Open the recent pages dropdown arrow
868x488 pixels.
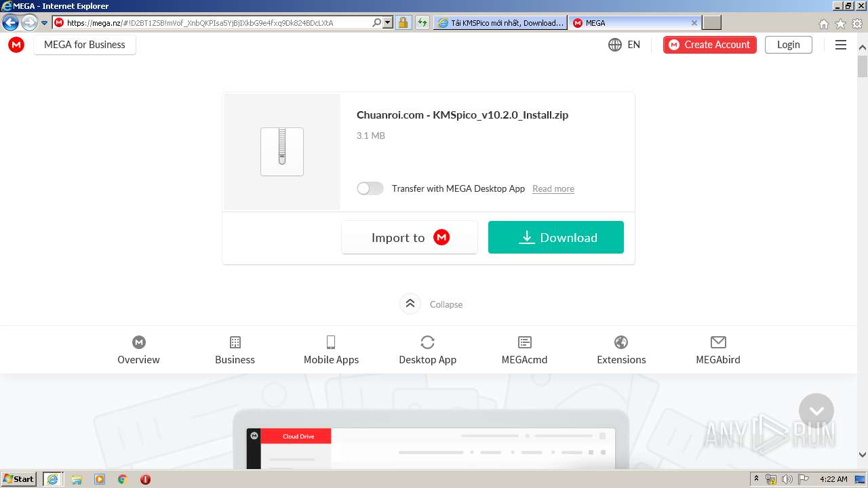click(x=45, y=23)
